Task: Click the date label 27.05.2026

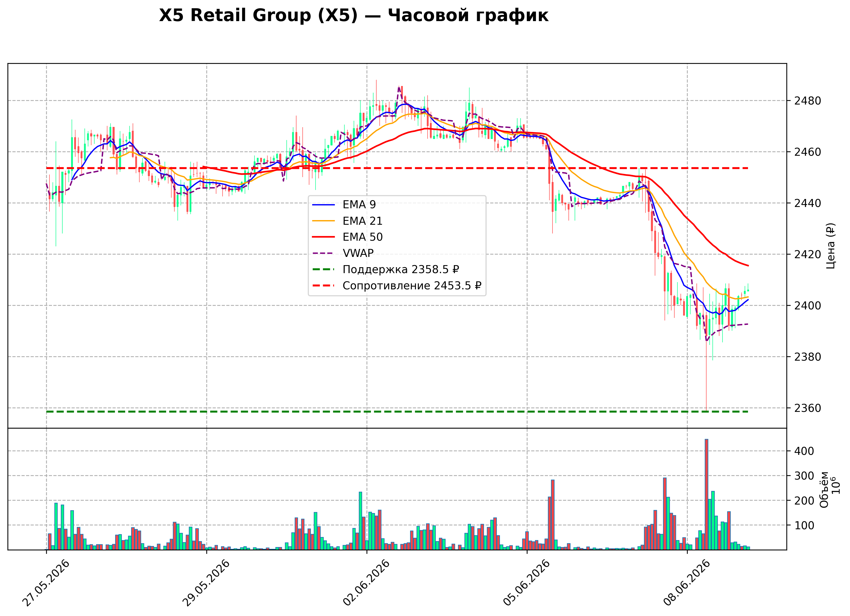Action: tap(46, 583)
